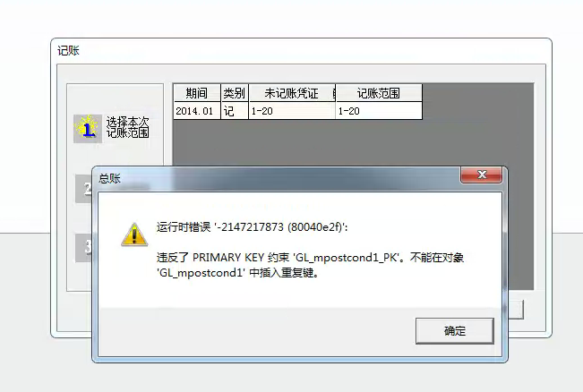The height and width of the screenshot is (392, 583).
Task: Click the yellow warning triangle icon
Action: click(x=134, y=234)
